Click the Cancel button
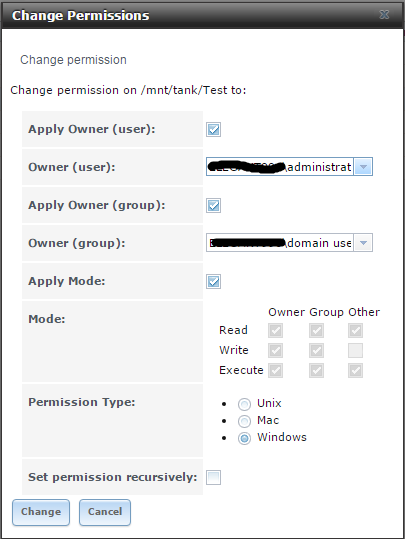 [x=105, y=512]
